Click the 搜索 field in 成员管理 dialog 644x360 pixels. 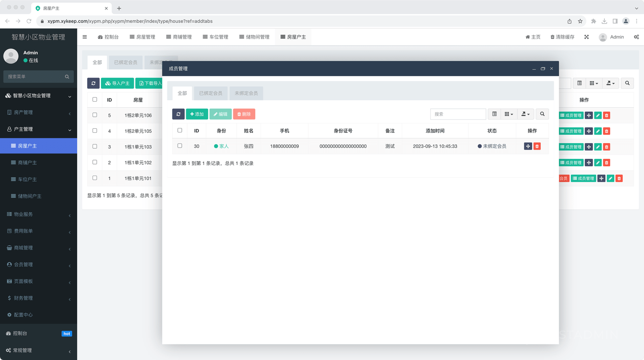coord(458,114)
